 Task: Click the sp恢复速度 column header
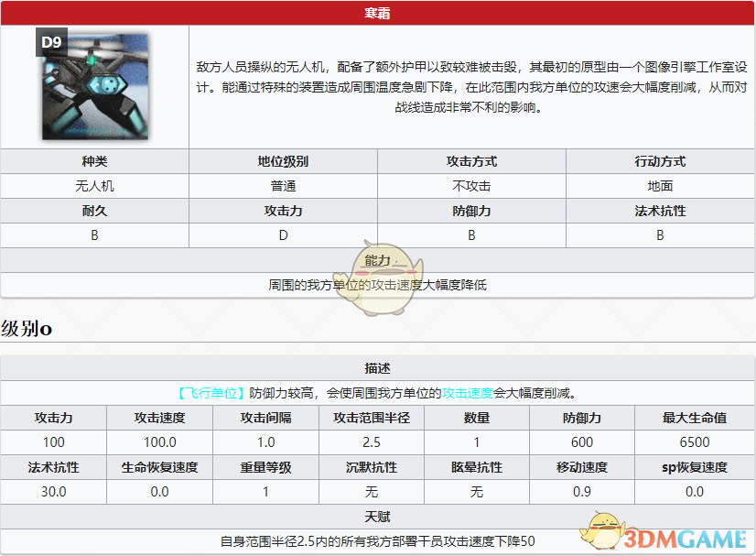(x=695, y=467)
